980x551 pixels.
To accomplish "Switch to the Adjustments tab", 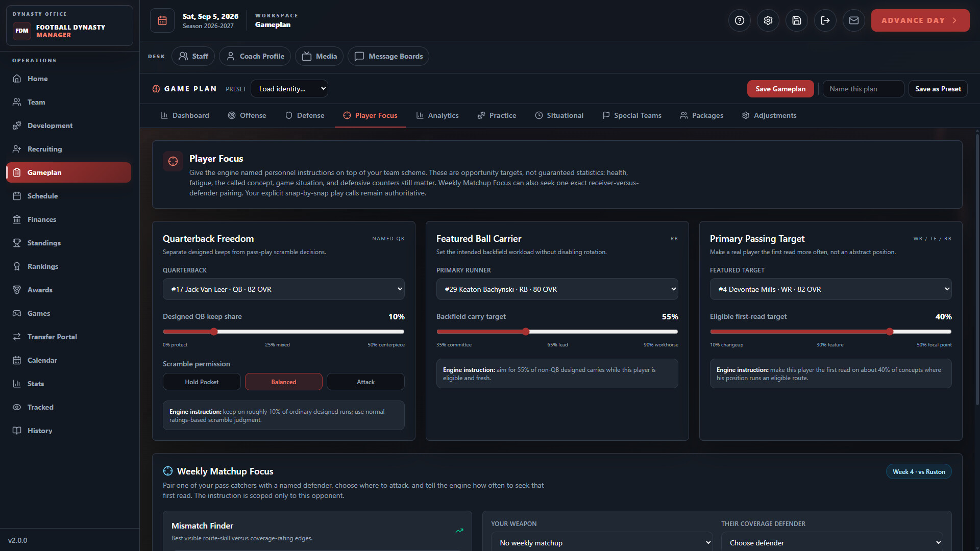I will pyautogui.click(x=769, y=115).
